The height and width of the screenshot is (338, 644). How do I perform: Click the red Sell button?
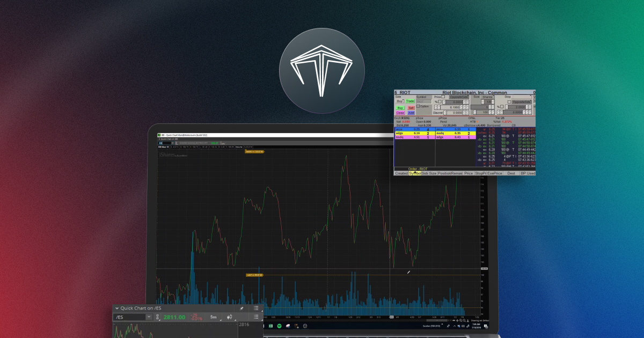412,107
